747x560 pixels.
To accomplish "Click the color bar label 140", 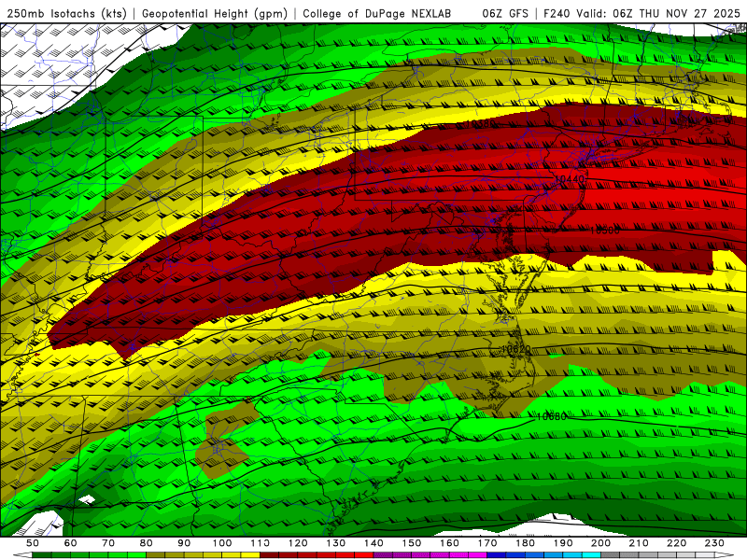I will (373, 543).
